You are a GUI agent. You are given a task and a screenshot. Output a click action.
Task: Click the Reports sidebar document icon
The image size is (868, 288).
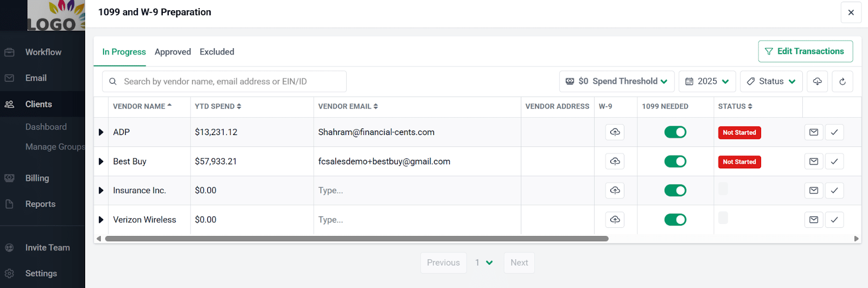point(9,204)
